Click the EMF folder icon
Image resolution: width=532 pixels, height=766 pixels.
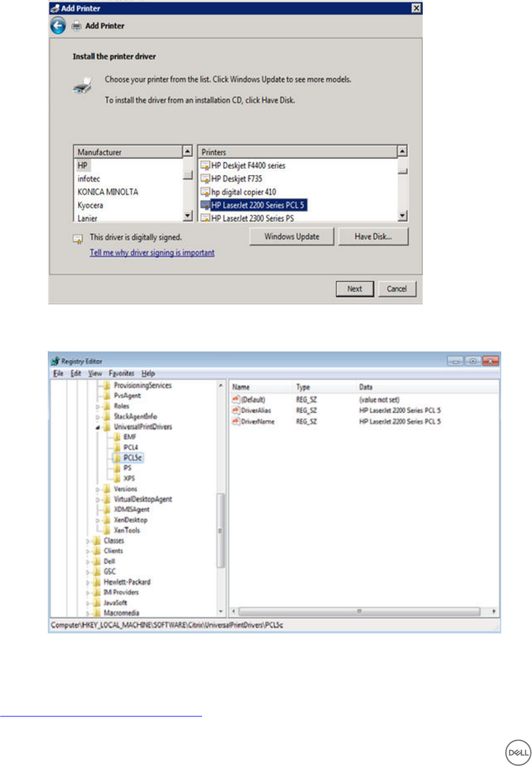point(117,437)
